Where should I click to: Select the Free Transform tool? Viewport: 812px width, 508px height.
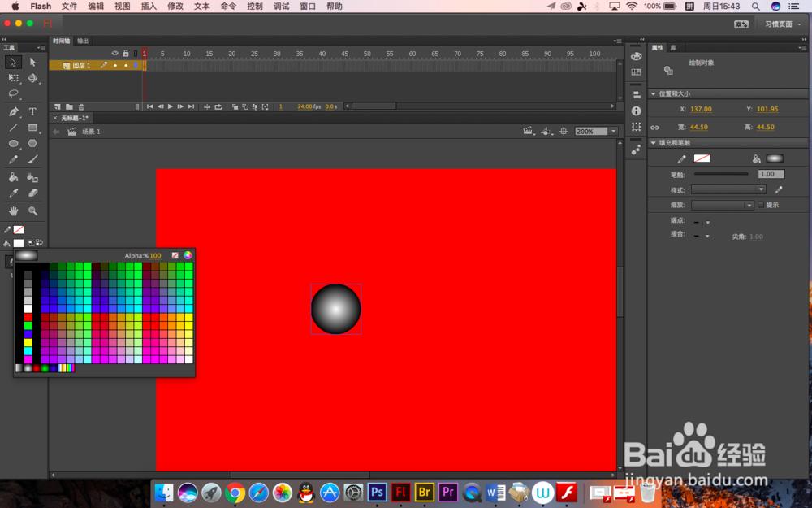pyautogui.click(x=13, y=78)
